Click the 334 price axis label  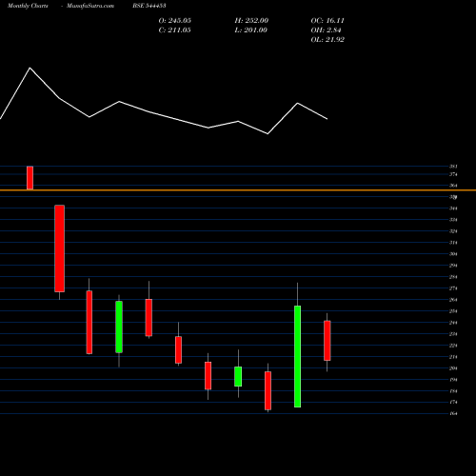pyautogui.click(x=453, y=220)
